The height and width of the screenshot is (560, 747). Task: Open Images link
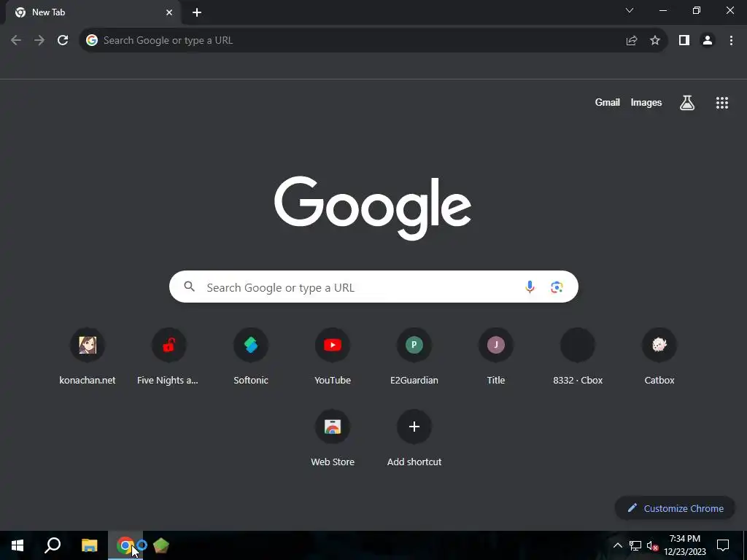646,102
